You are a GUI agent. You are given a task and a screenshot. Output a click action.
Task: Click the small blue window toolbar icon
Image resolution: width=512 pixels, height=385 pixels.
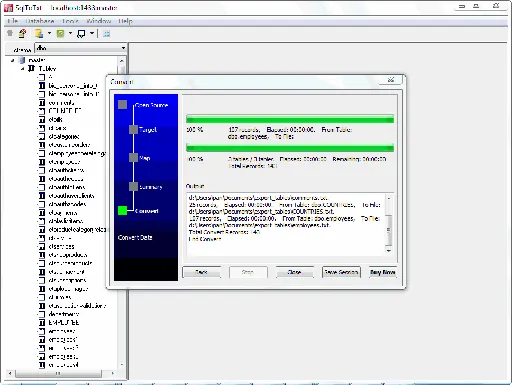click(107, 34)
